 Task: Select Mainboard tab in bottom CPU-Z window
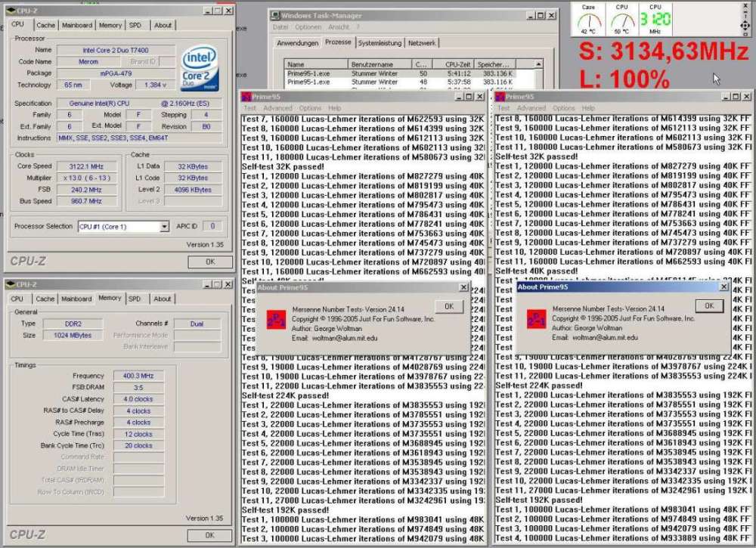click(x=76, y=299)
